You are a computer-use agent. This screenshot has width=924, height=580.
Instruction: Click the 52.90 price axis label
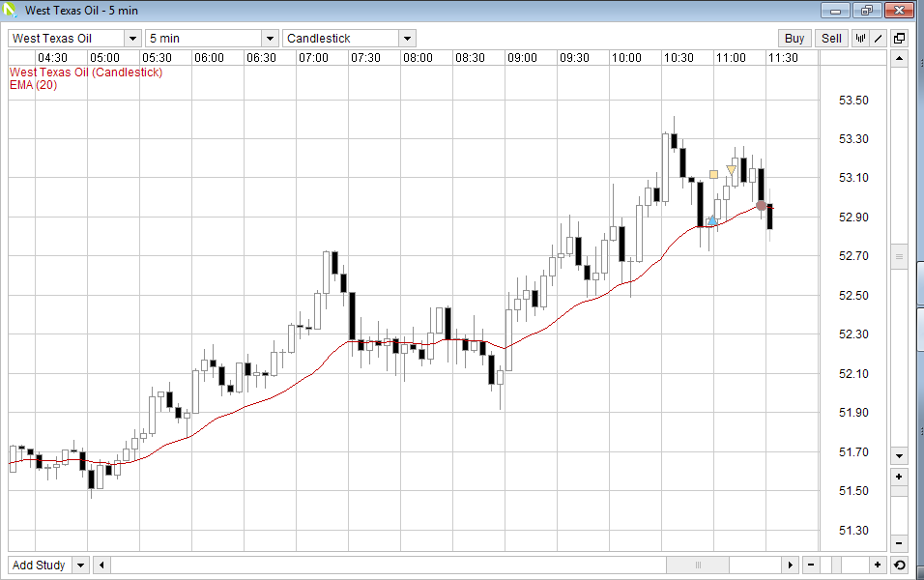pyautogui.click(x=853, y=217)
